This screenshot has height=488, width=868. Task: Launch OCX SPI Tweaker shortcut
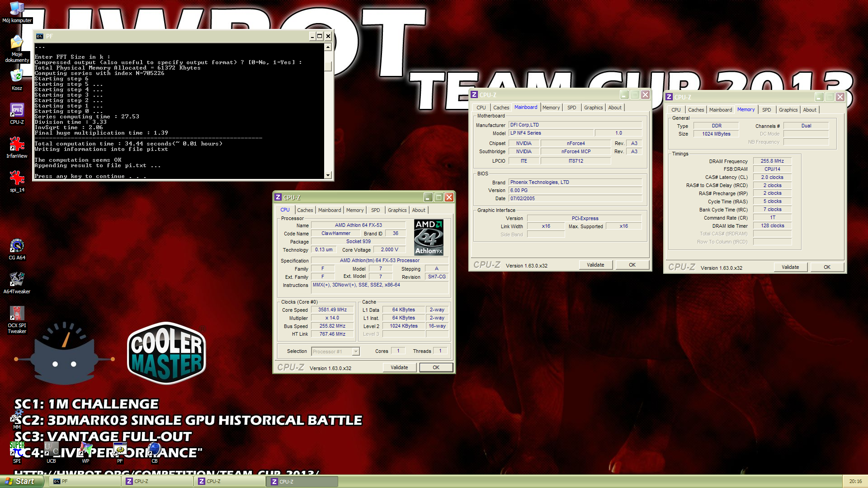(17, 320)
